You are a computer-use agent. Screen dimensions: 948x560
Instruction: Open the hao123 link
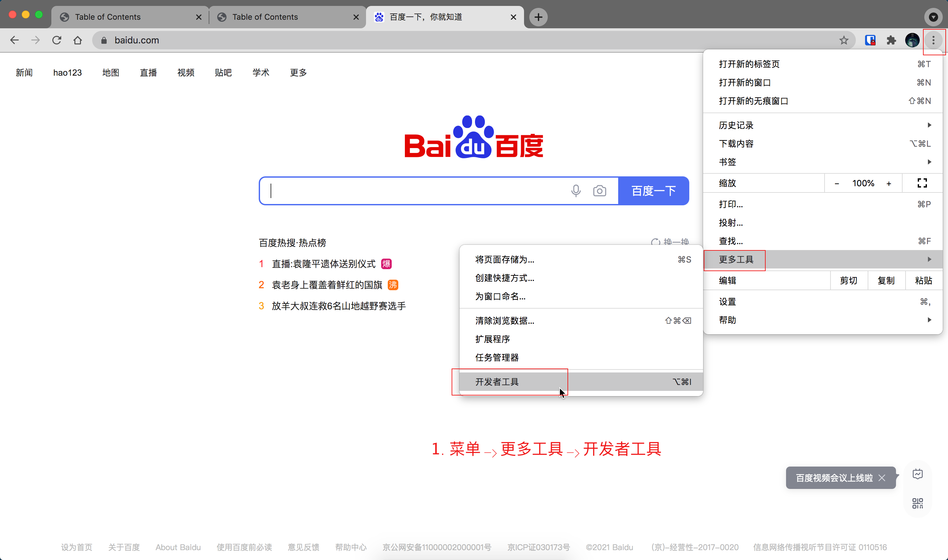pos(67,72)
